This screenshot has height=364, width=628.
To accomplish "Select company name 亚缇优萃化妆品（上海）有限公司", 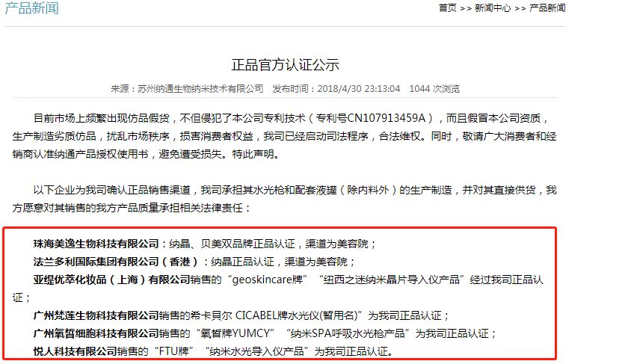I will tap(111, 280).
